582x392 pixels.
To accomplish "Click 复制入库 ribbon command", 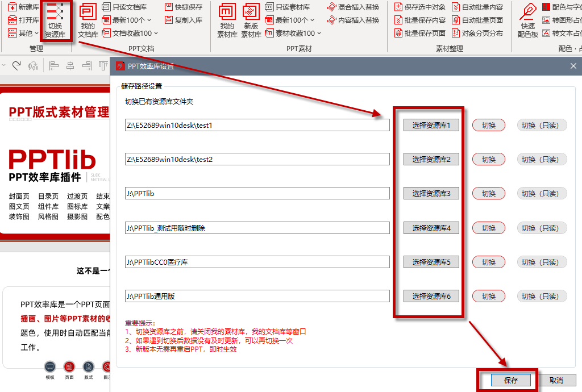I will pyautogui.click(x=184, y=20).
